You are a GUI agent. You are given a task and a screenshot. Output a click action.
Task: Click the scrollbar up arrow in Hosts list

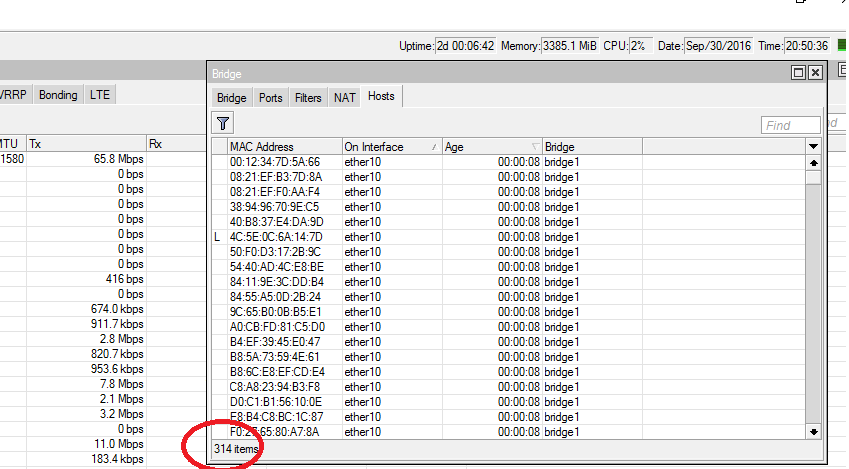click(813, 162)
